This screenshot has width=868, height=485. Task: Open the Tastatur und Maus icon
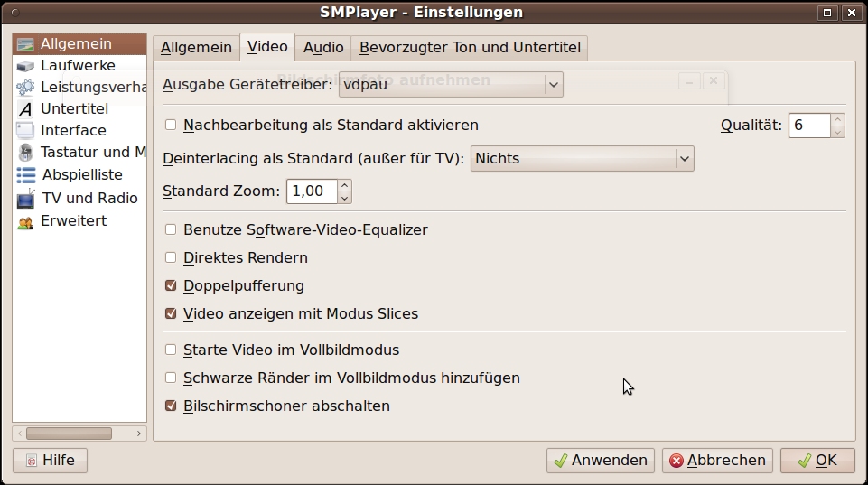[x=25, y=153]
